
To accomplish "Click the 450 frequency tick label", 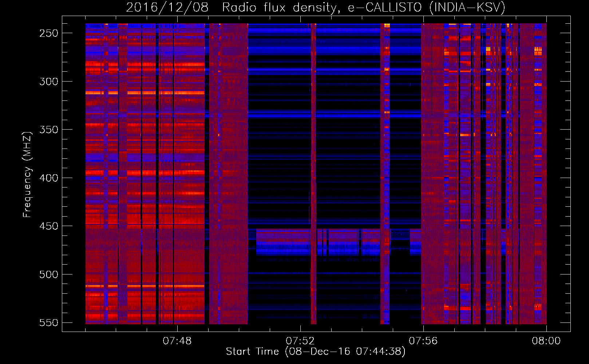I will [x=49, y=226].
